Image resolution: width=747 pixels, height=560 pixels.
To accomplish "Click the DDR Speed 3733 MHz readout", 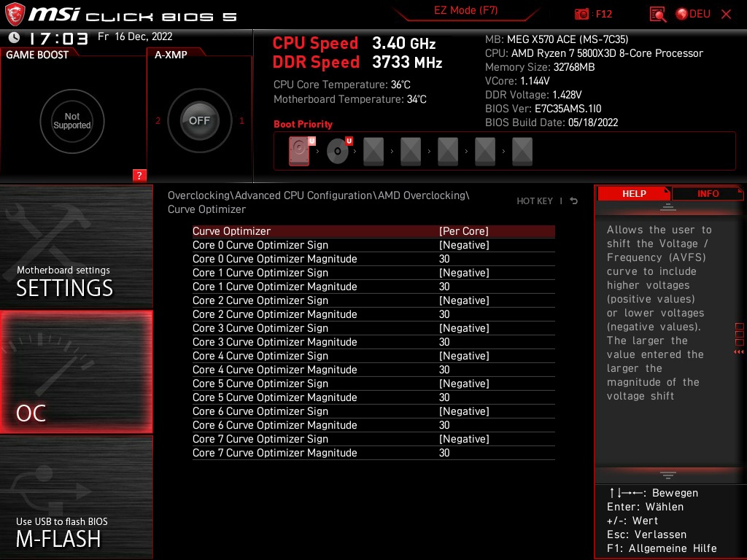I will tap(357, 62).
